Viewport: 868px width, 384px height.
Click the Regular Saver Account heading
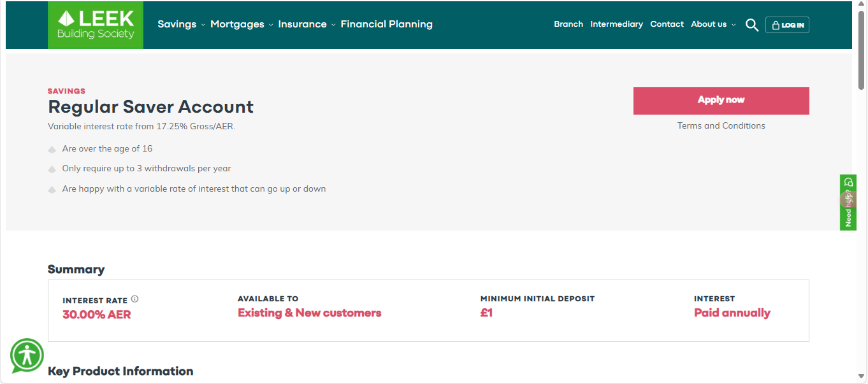(x=151, y=106)
